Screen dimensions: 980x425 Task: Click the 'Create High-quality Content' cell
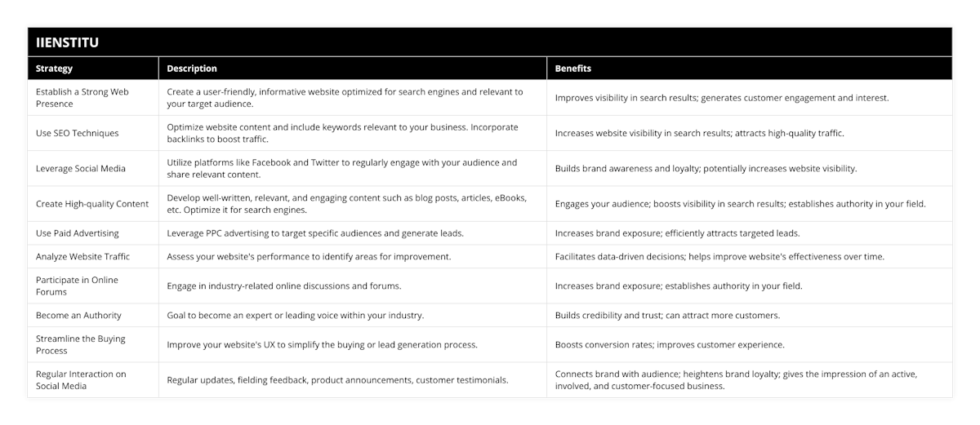tap(92, 204)
